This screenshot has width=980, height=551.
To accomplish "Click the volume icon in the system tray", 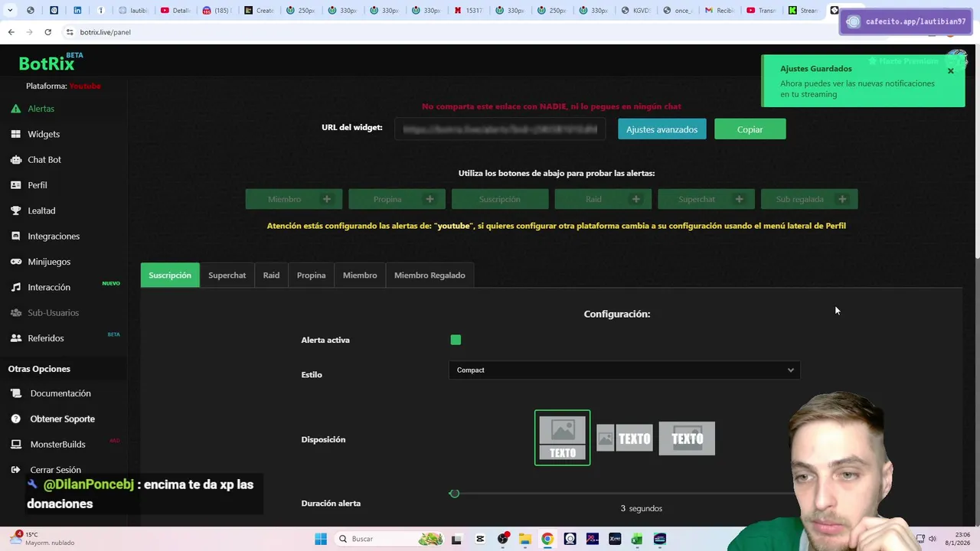I will (x=932, y=539).
